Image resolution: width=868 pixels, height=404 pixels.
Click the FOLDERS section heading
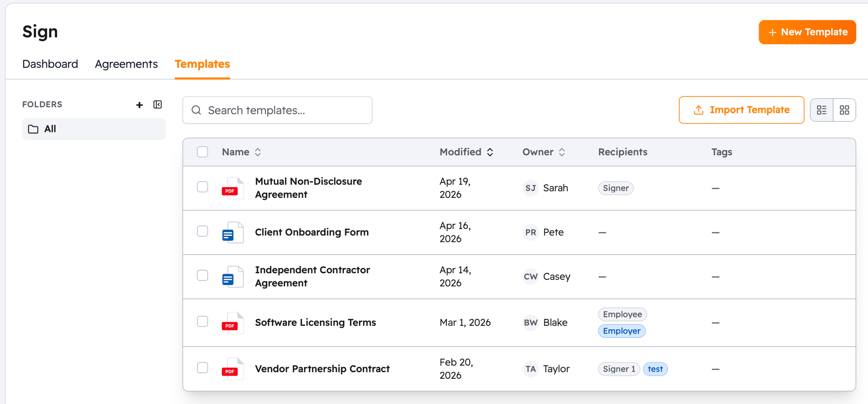(x=42, y=105)
